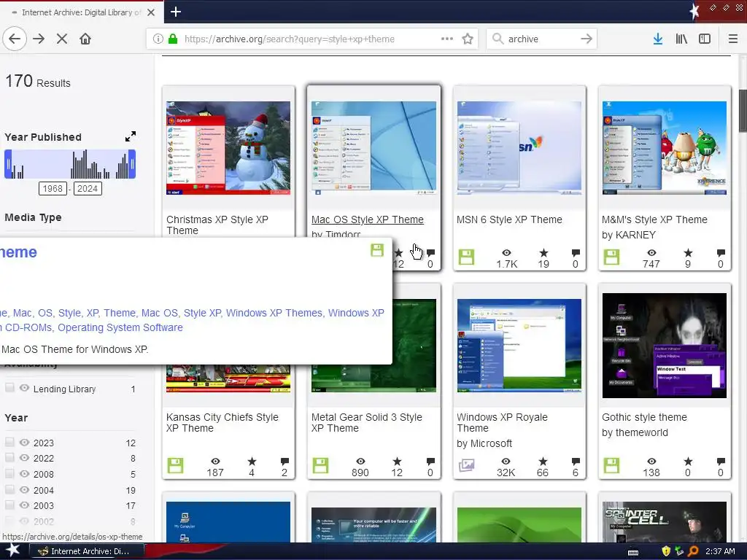The height and width of the screenshot is (560, 747).
Task: Open the library bookmarks icon
Action: [x=681, y=39]
